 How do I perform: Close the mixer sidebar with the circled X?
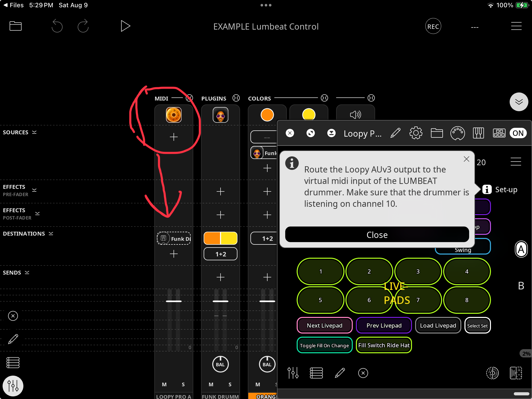point(13,316)
